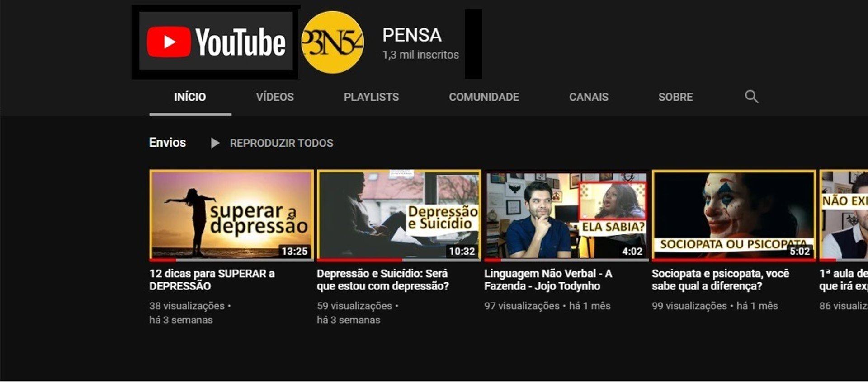
Task: Click the Envios section heading
Action: pyautogui.click(x=167, y=143)
